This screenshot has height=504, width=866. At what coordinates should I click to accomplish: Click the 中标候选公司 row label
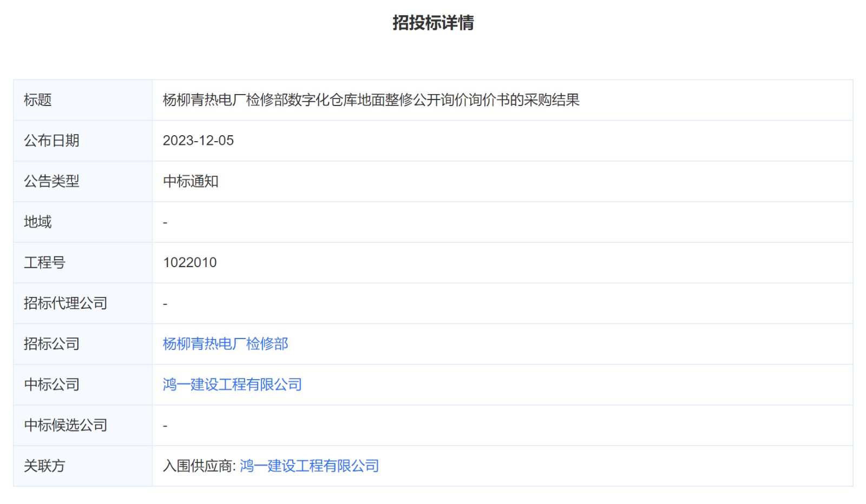[65, 425]
